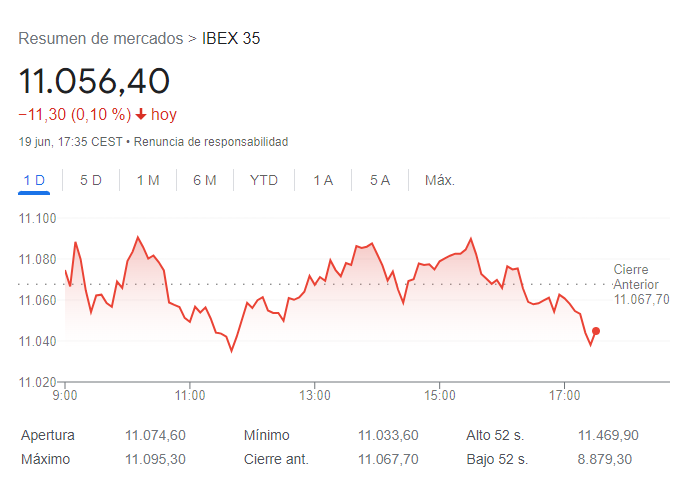
Task: Select the 6 M range tab
Action: 205,180
